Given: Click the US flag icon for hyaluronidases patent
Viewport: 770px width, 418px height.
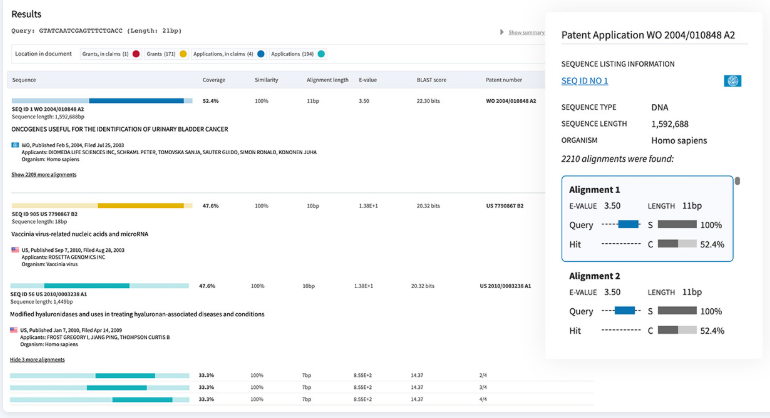Looking at the screenshot, I should (15, 329).
